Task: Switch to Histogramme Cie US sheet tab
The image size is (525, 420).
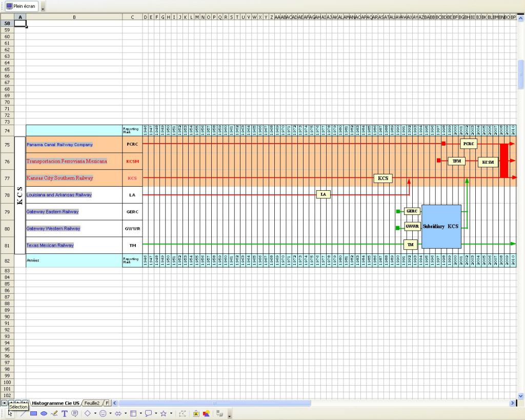Action: [x=55, y=403]
